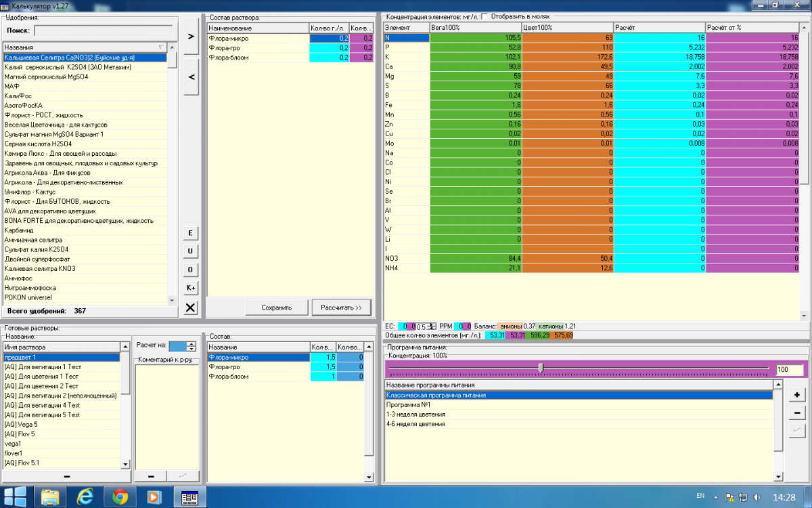
Task: Click the Рассчитать >> button
Action: [x=342, y=308]
